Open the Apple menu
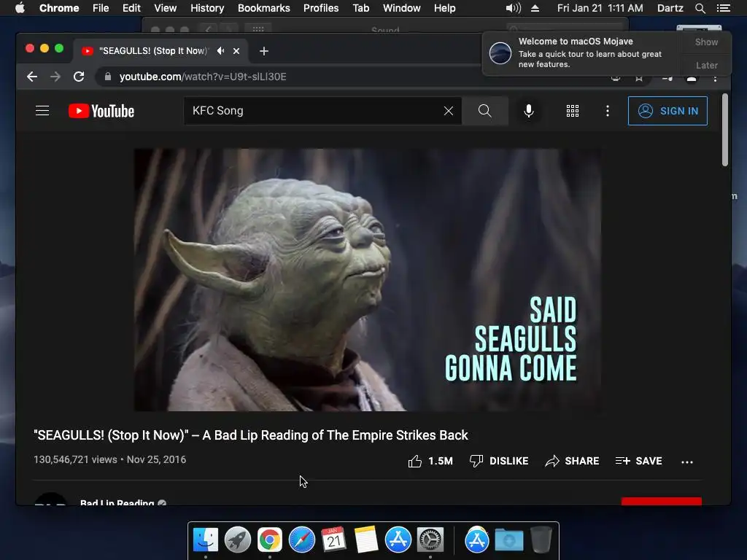 (20, 8)
